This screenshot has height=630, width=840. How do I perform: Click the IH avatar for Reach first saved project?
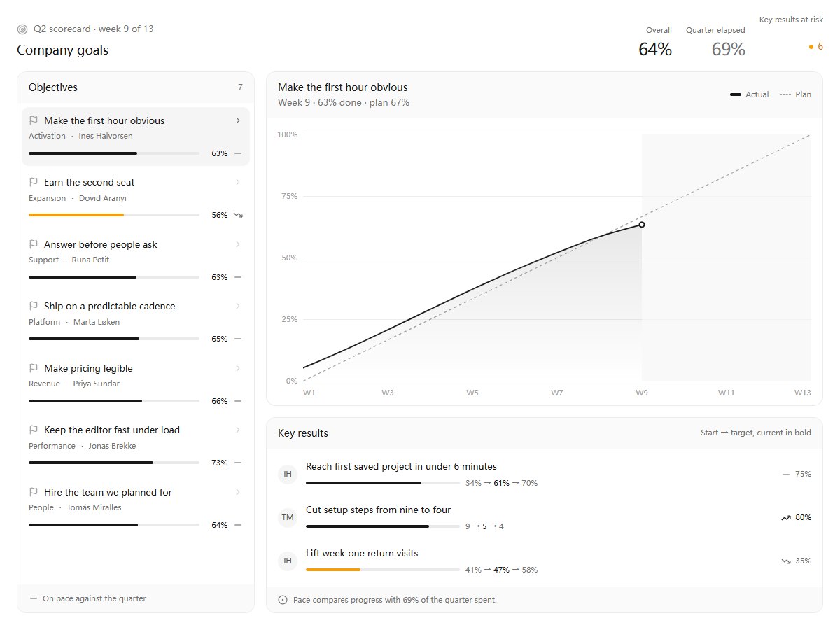click(288, 475)
